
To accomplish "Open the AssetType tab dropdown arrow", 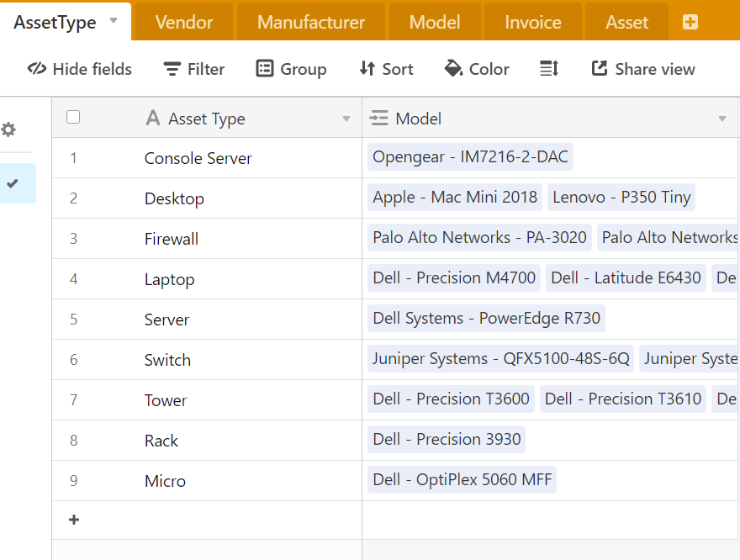I will (x=114, y=20).
